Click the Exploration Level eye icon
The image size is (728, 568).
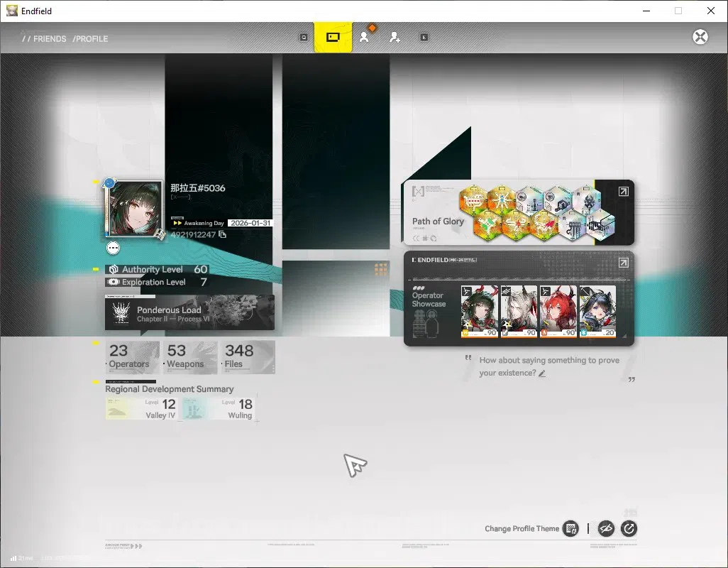(114, 282)
